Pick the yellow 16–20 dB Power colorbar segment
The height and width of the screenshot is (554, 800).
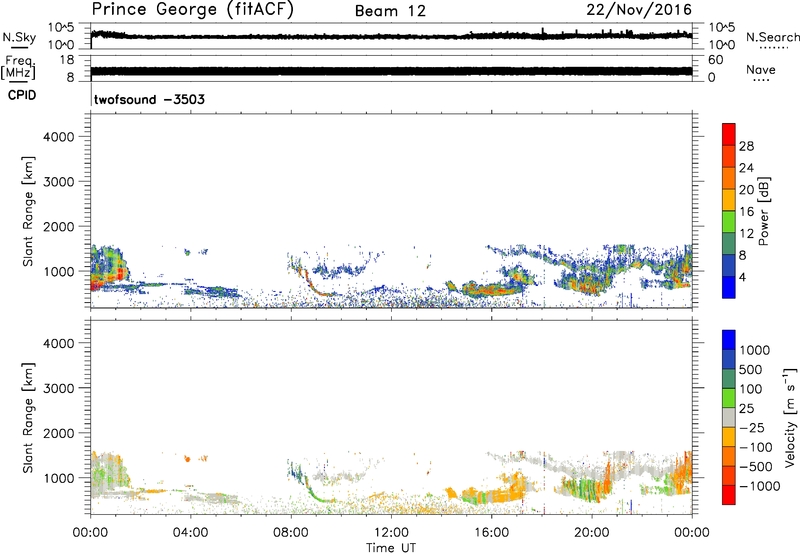pyautogui.click(x=729, y=200)
